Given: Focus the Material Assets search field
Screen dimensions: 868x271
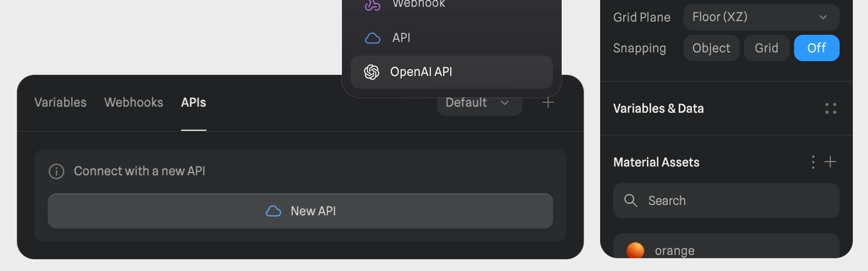Looking at the screenshot, I should pyautogui.click(x=733, y=201).
